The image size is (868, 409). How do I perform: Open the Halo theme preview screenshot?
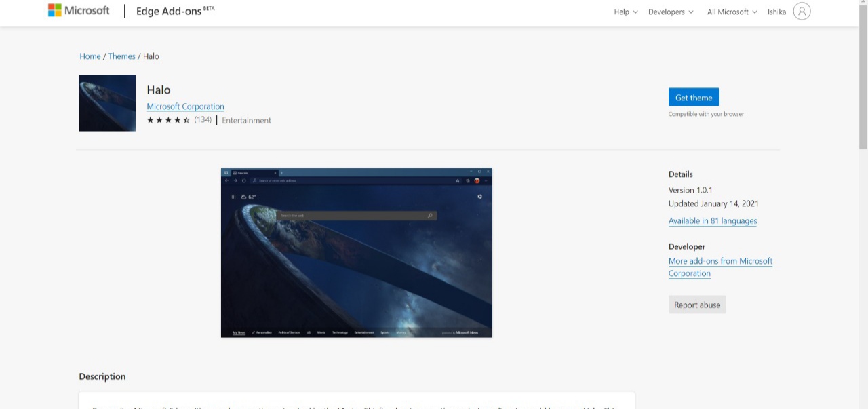[357, 252]
